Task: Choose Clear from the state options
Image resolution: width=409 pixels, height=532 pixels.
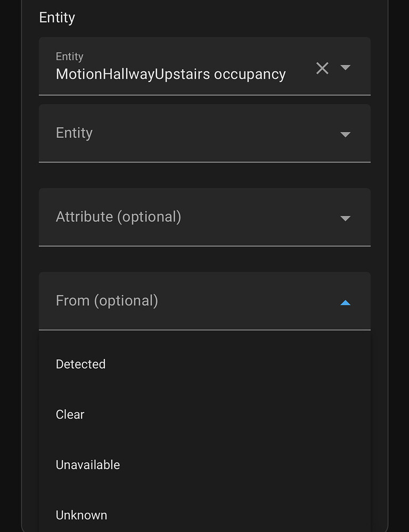Action: point(70,414)
